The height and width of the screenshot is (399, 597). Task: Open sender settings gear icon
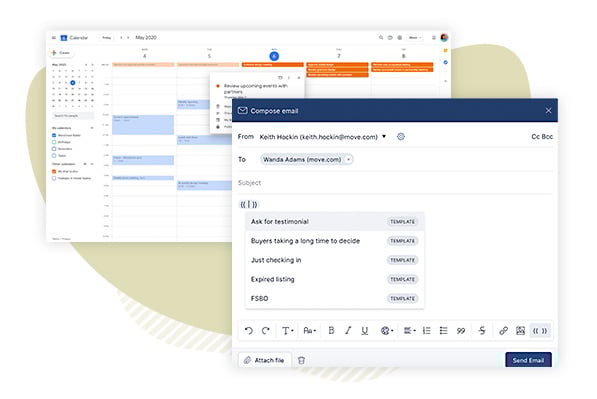401,136
